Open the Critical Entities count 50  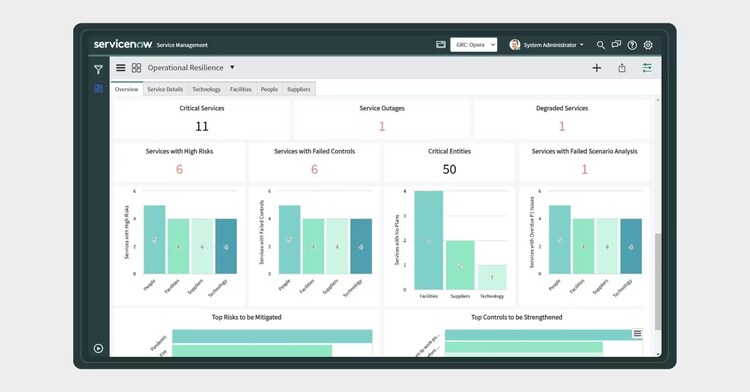pyautogui.click(x=449, y=169)
